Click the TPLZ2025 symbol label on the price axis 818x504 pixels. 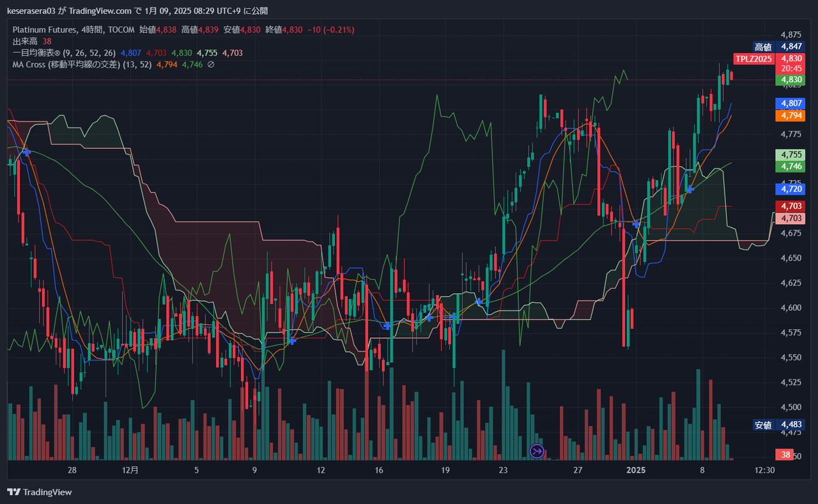(x=753, y=58)
